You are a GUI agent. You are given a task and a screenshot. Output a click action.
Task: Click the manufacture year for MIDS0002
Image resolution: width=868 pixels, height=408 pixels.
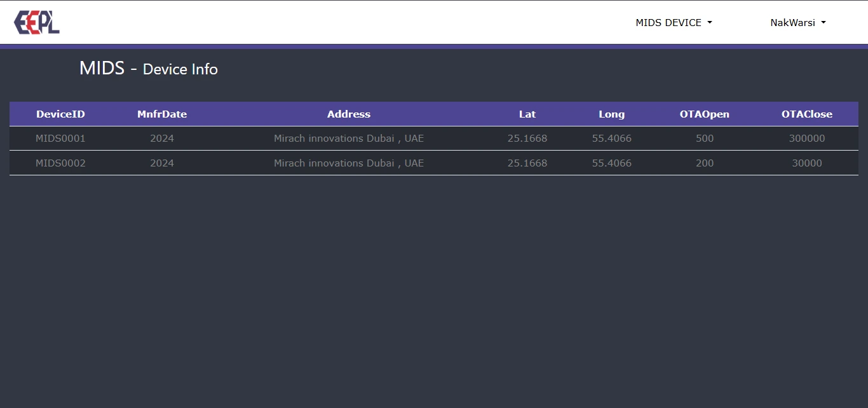coord(162,163)
